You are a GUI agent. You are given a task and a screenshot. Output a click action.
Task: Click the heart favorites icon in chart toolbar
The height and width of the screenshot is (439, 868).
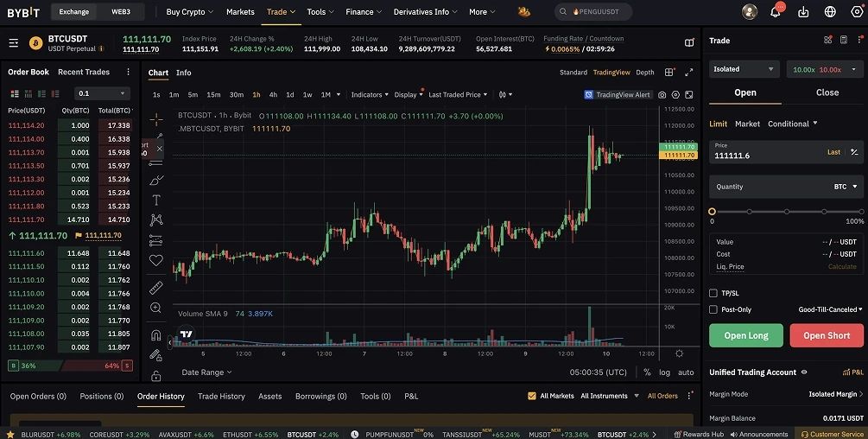click(x=155, y=260)
